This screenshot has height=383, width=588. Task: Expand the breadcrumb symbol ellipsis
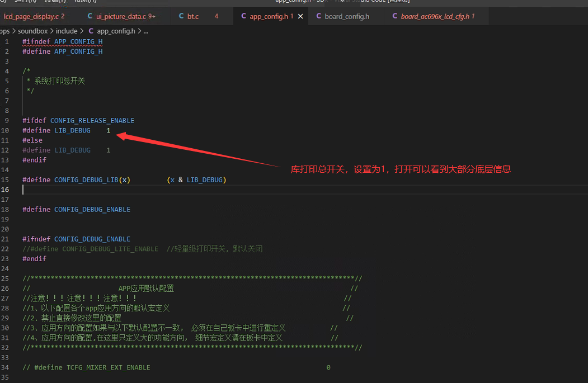coord(146,31)
